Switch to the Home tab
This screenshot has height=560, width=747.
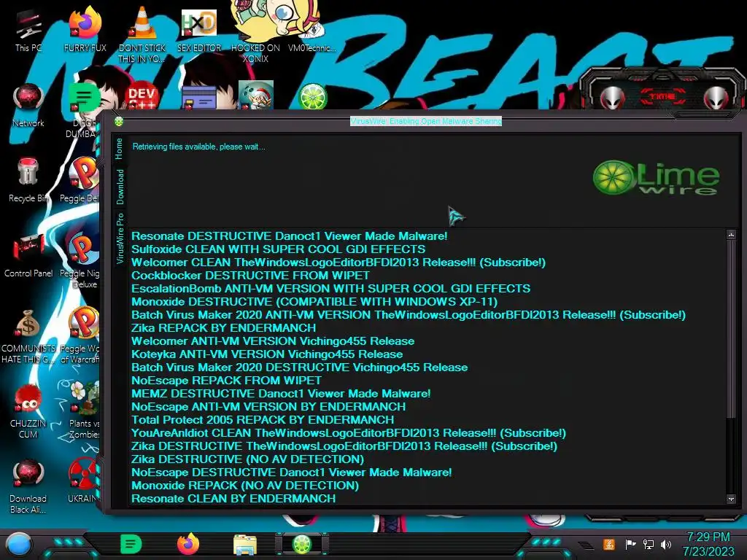119,149
